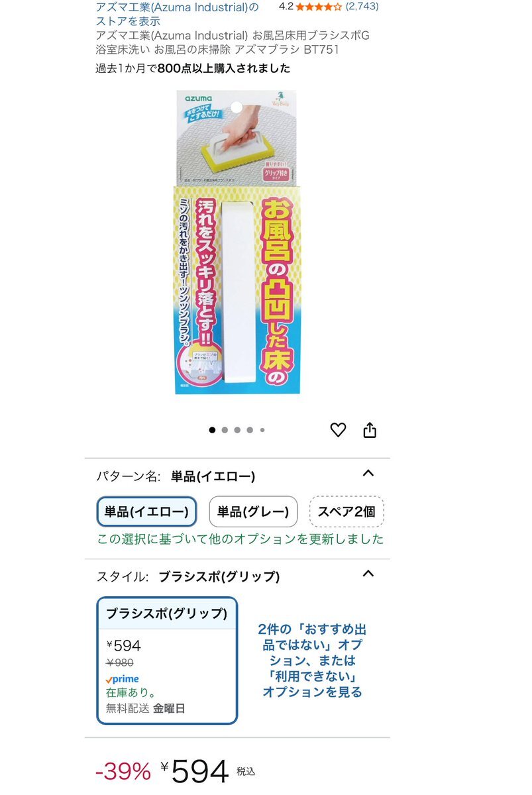Viewport: 532px width, 795px height.
Task: Go to second image carousel dot
Action: pyautogui.click(x=225, y=430)
